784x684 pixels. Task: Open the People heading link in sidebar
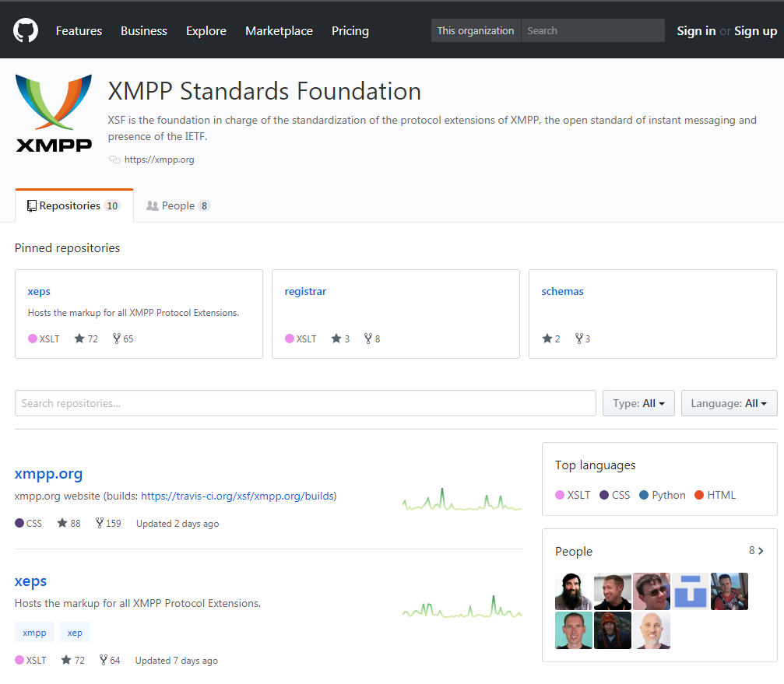(574, 552)
